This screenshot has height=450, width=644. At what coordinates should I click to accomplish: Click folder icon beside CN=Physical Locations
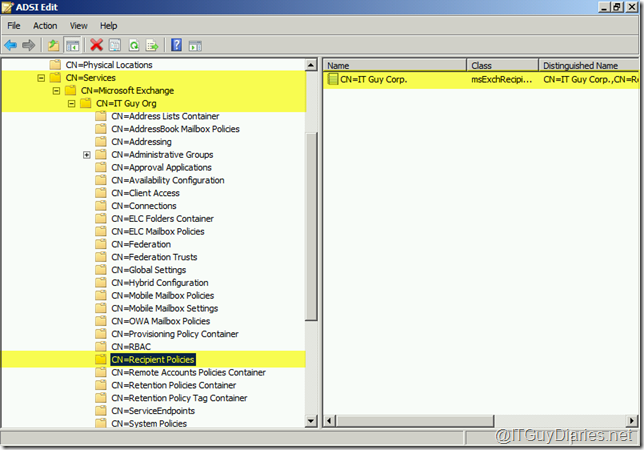point(55,65)
